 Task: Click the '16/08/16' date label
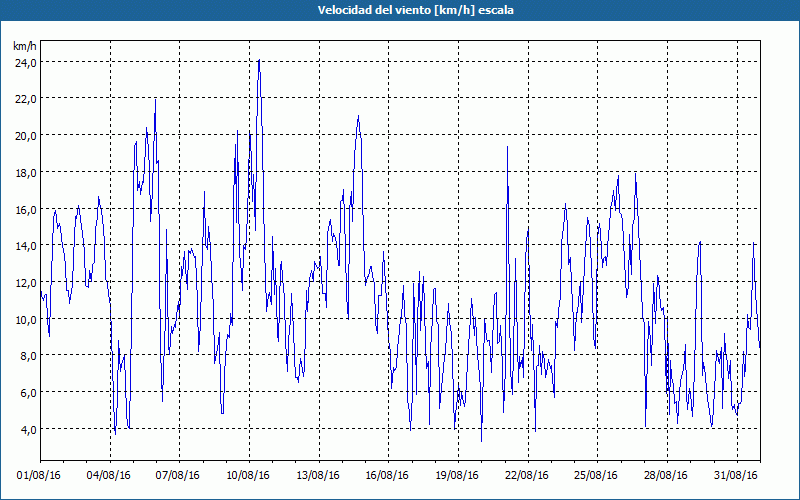click(387, 476)
